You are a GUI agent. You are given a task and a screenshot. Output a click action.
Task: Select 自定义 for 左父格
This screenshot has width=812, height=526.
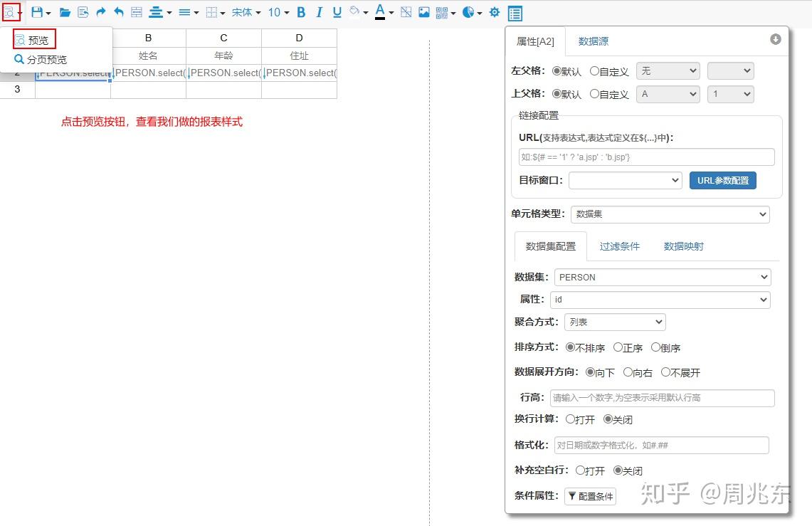click(x=594, y=71)
